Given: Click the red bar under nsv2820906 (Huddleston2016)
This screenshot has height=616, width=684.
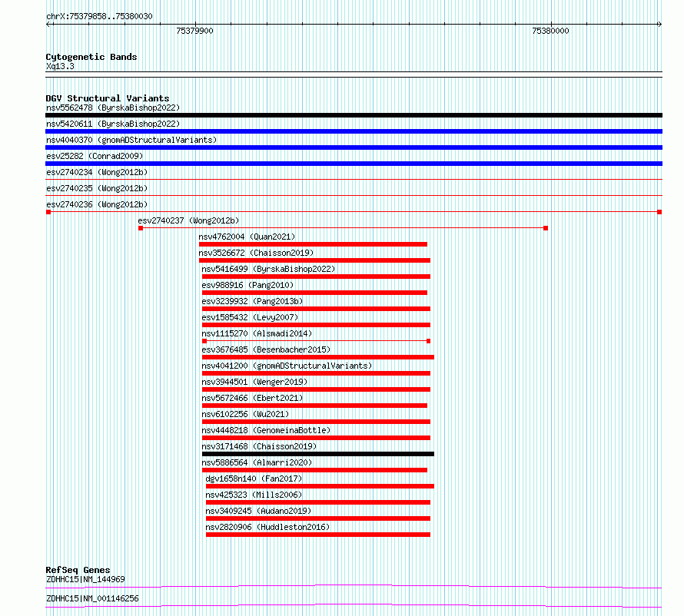Looking at the screenshot, I should coord(318,535).
